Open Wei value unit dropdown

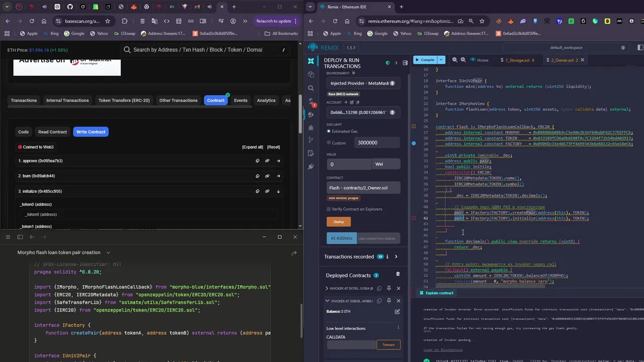click(386, 164)
